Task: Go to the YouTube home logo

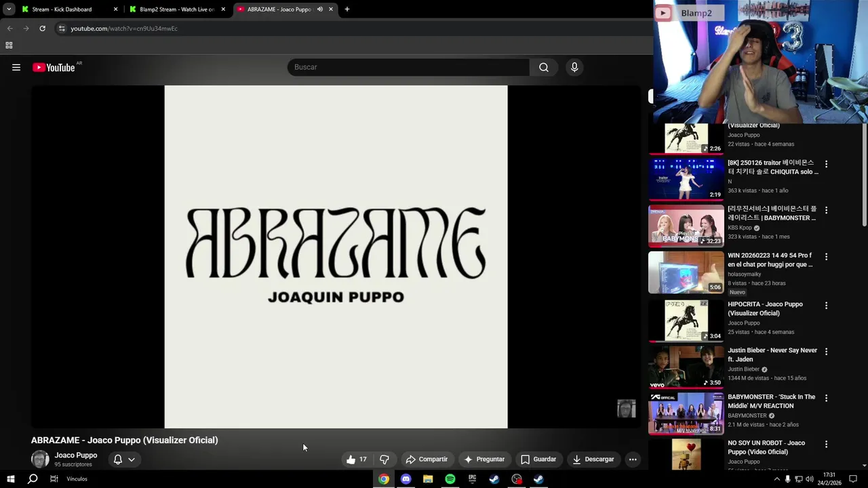Action: (54, 67)
